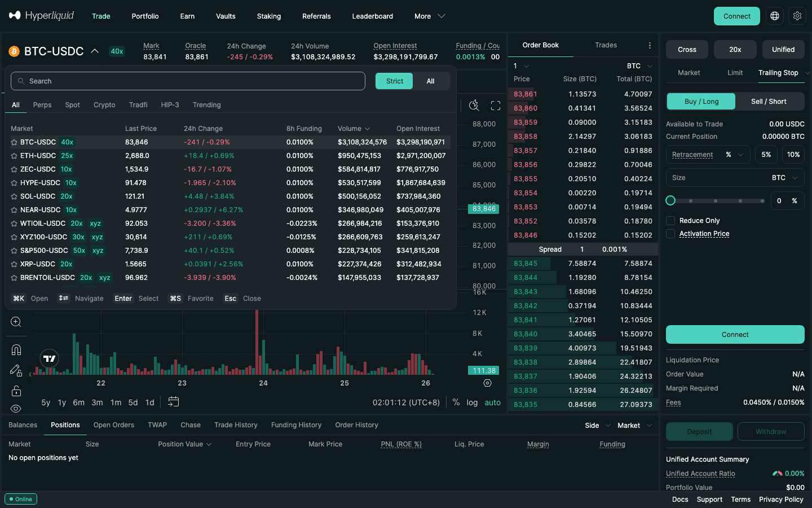
Task: Collapse BTC-USDC market selector chevron
Action: (x=95, y=51)
